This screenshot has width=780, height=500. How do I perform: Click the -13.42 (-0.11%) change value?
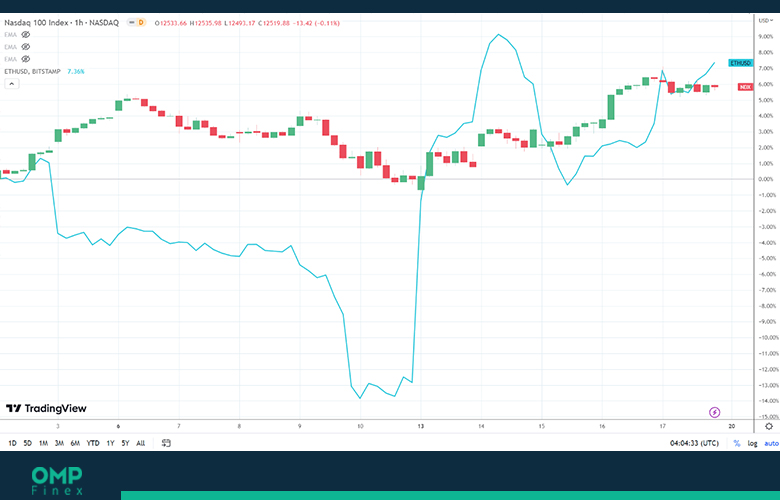(316, 23)
